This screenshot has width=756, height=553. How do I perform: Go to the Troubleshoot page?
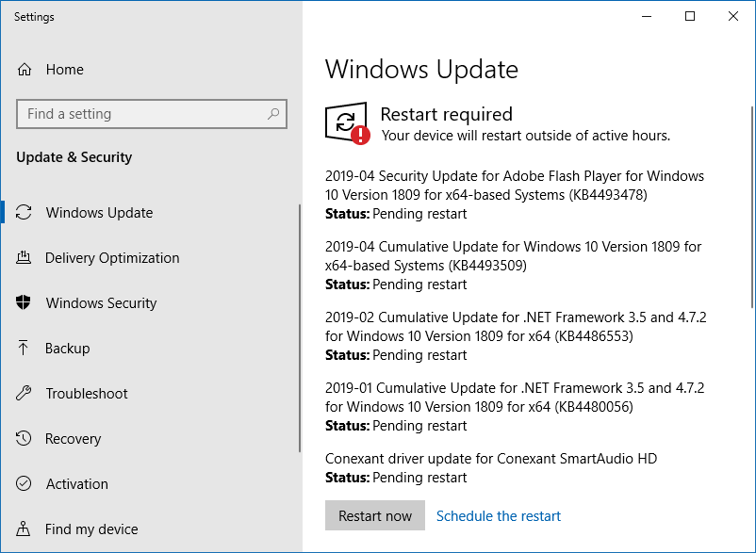coord(87,394)
